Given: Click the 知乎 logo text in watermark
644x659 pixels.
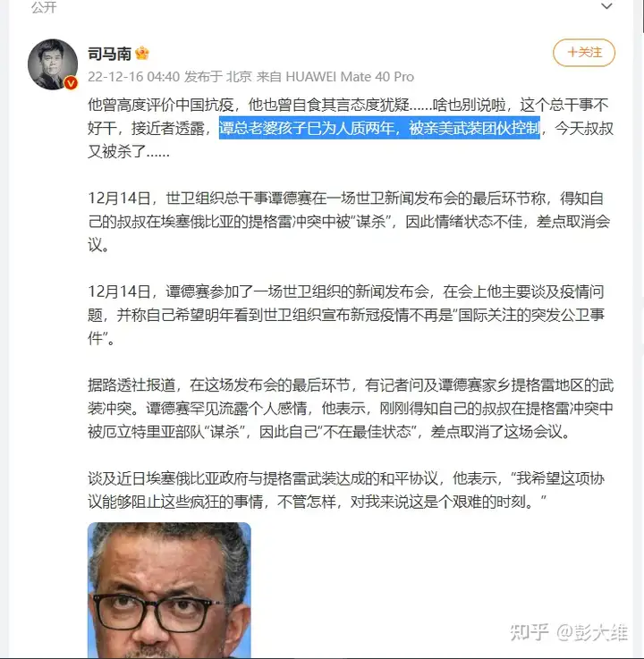Looking at the screenshot, I should point(530,632).
